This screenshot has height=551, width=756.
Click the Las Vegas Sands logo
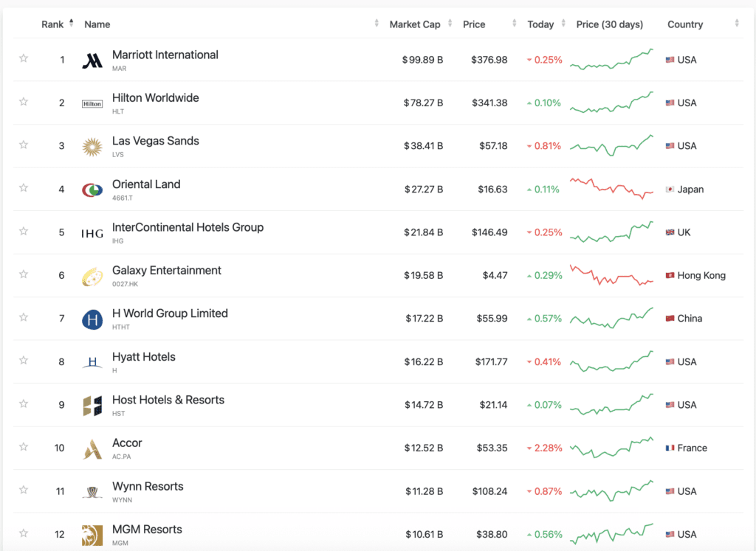[x=92, y=147]
